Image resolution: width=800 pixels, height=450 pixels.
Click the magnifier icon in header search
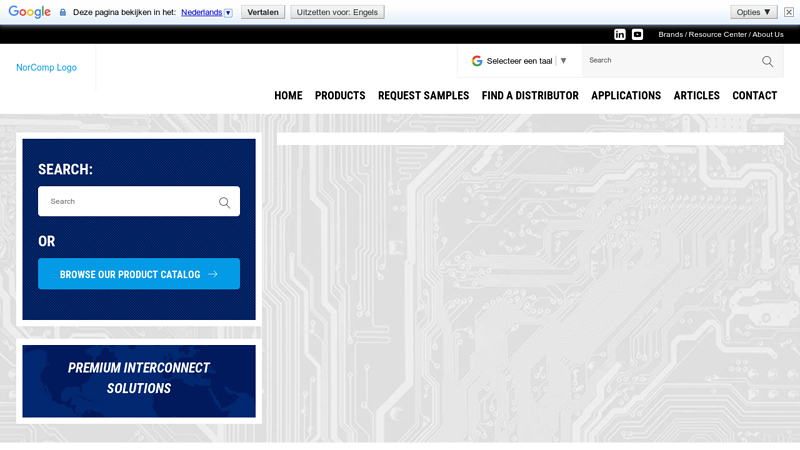767,61
